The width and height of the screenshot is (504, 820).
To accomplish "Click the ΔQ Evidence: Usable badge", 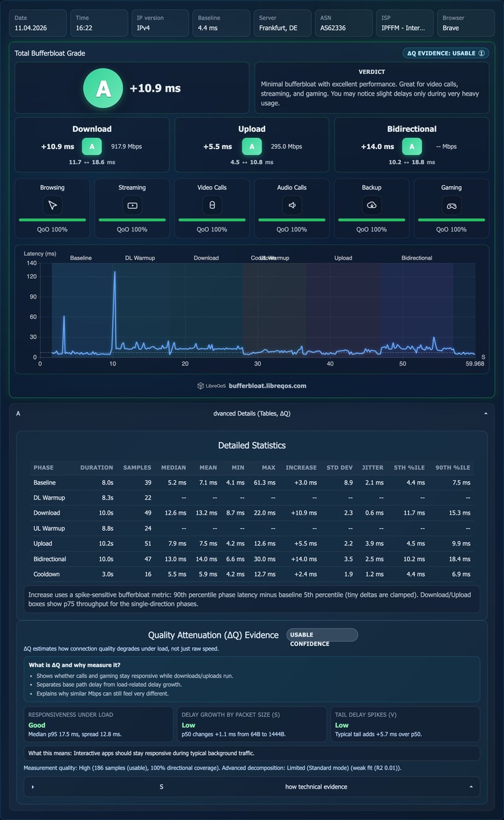I will [446, 53].
